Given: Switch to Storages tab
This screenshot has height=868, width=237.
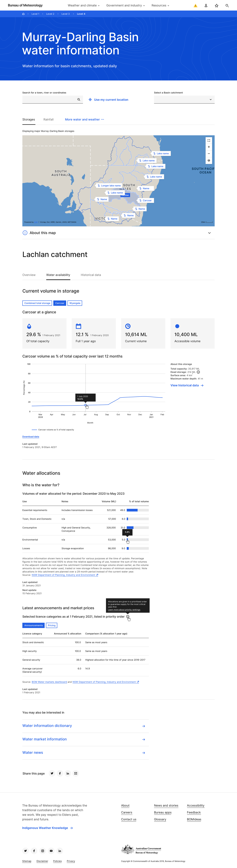Looking at the screenshot, I should [29, 119].
